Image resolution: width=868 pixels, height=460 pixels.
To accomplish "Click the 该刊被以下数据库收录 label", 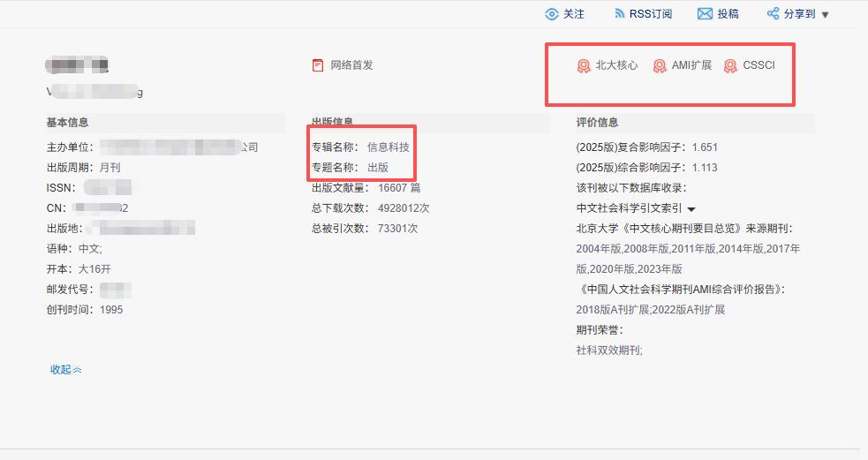I will tap(631, 188).
